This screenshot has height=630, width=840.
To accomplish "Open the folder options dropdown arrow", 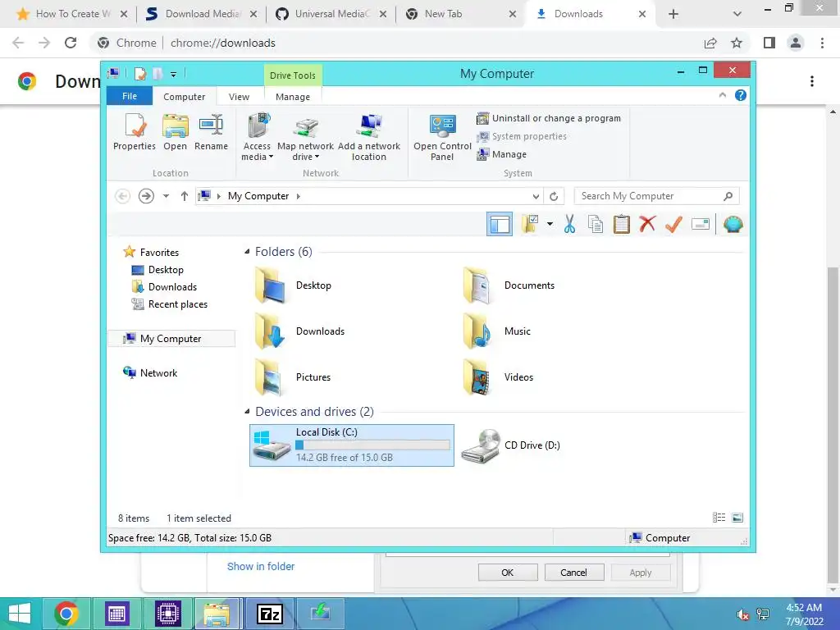I will pyautogui.click(x=550, y=224).
